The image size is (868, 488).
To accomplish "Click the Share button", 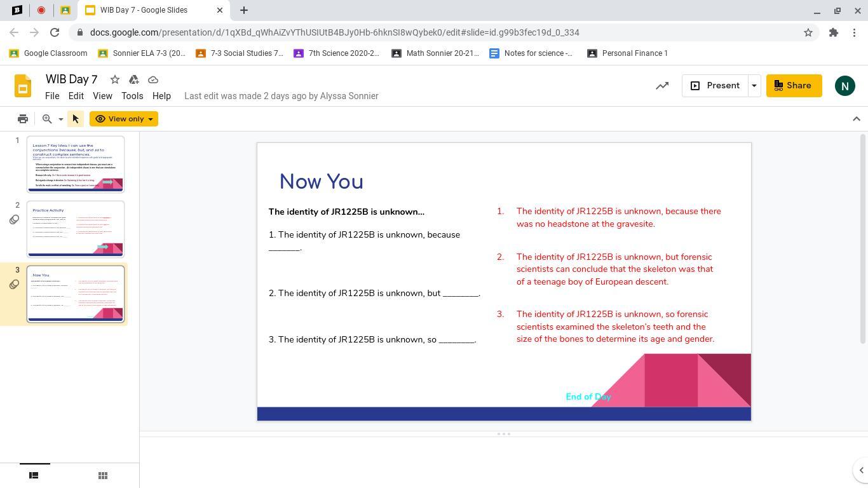I will pos(794,86).
